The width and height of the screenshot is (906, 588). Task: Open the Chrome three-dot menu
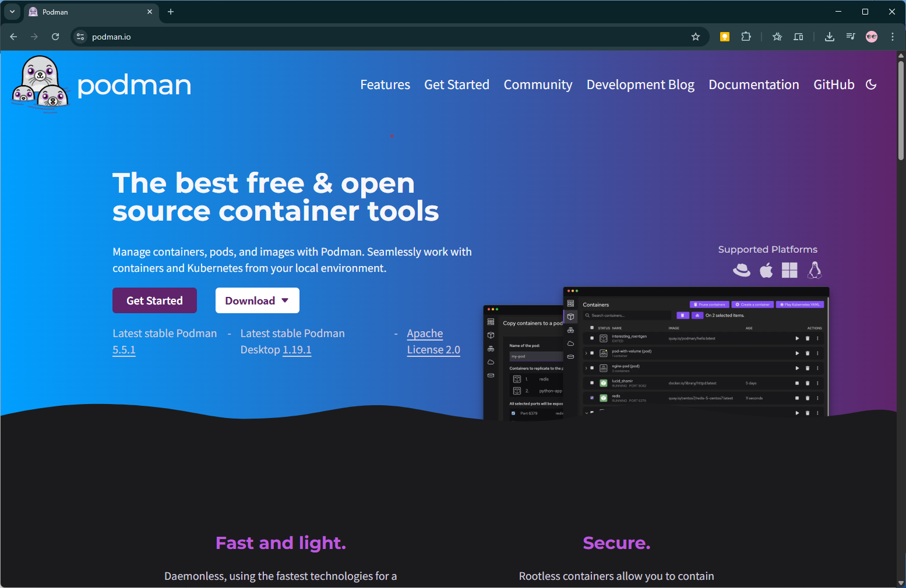point(893,37)
